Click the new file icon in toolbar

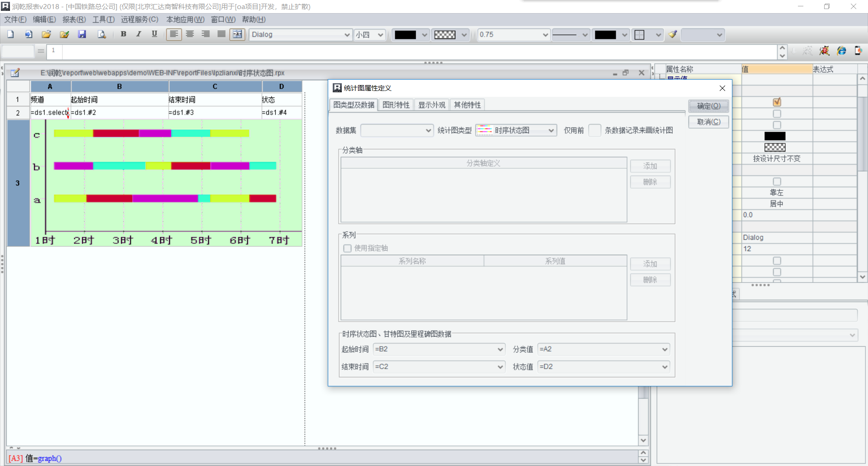pyautogui.click(x=10, y=34)
